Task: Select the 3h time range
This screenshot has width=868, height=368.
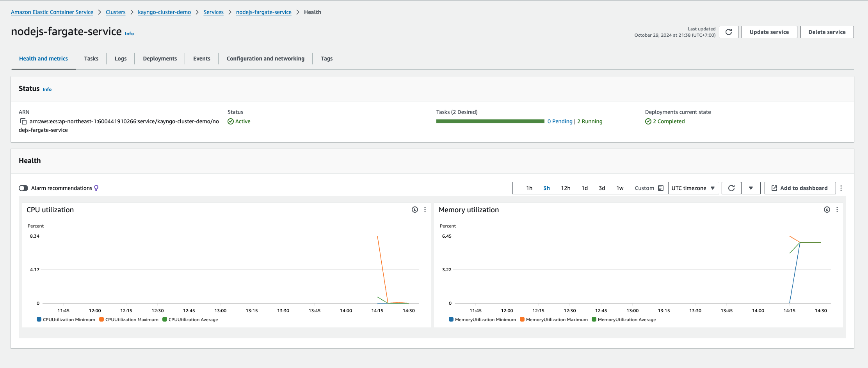Action: 546,188
